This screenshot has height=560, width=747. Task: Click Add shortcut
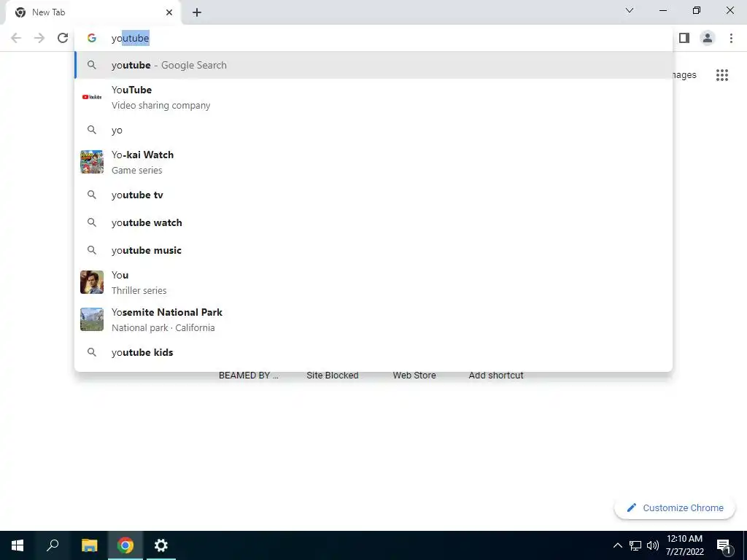tap(496, 376)
